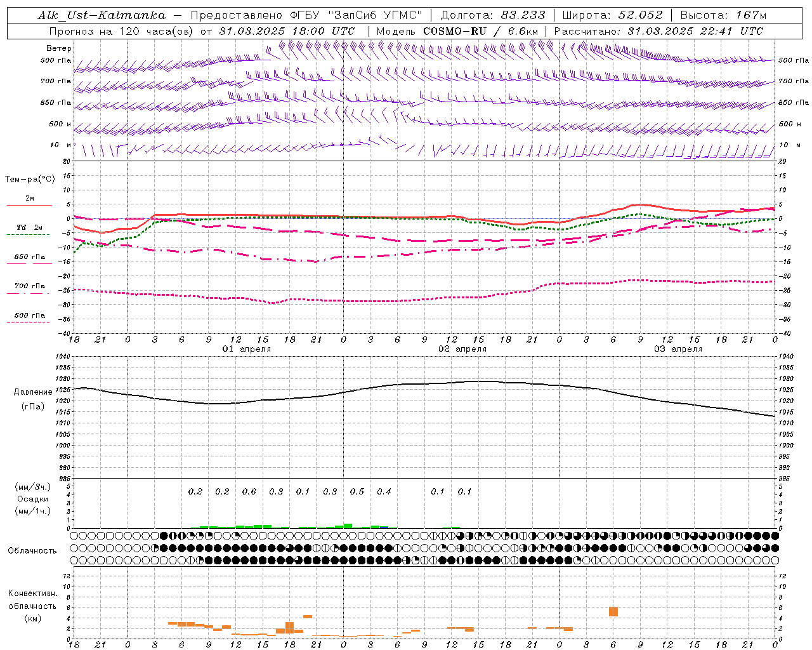
Task: Click the 850 гПа temperature legend entry
Action: [30, 257]
